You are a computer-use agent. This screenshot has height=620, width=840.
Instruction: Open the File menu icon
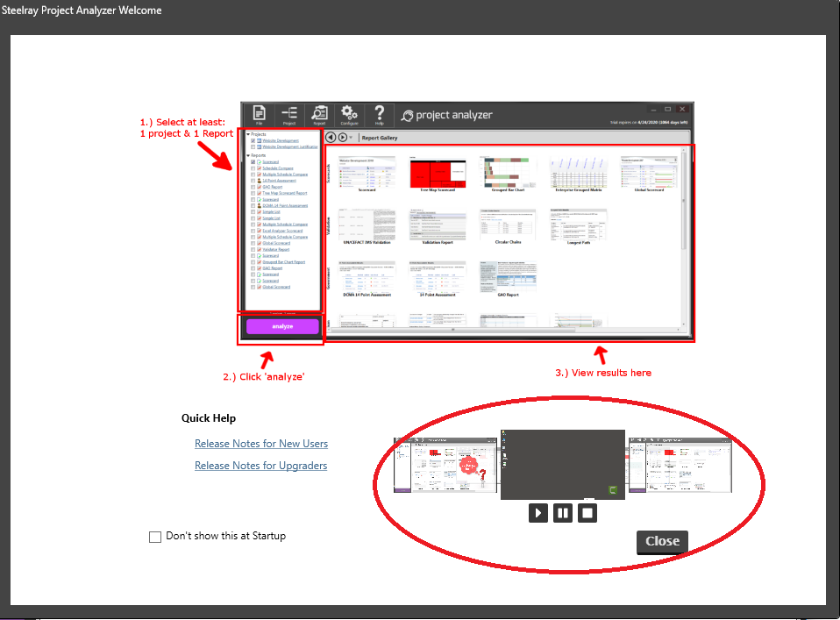click(x=259, y=116)
